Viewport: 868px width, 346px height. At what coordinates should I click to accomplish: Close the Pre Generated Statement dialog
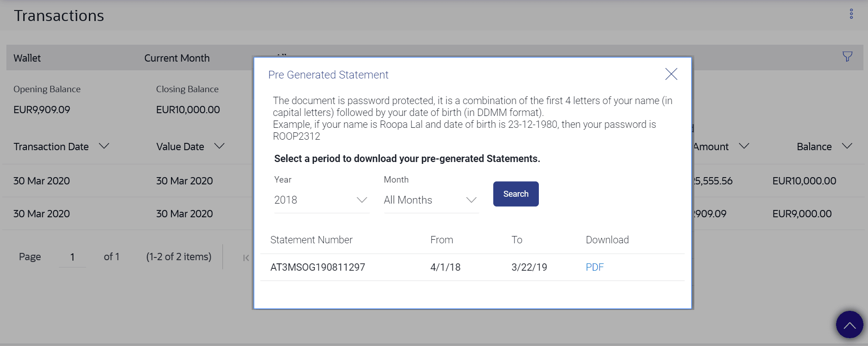(671, 74)
